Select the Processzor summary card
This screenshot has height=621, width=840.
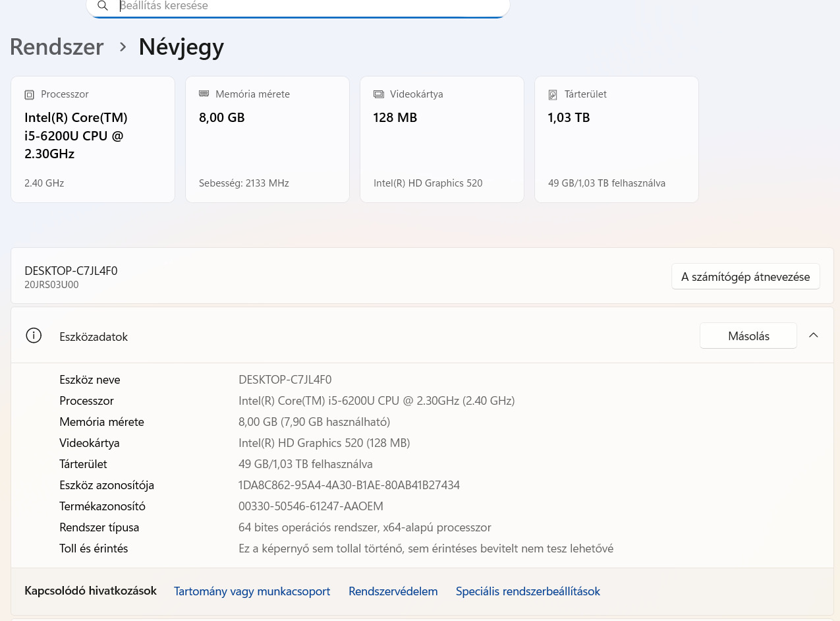pyautogui.click(x=93, y=139)
